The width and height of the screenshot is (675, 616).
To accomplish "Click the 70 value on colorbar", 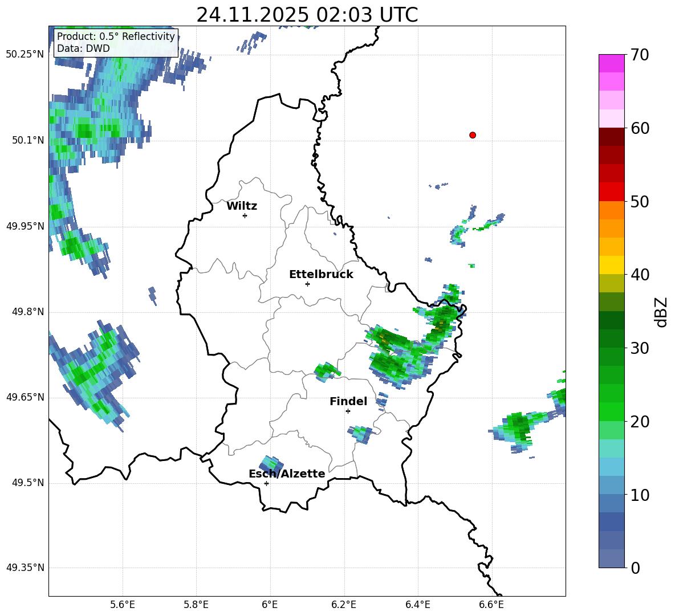I will (640, 55).
